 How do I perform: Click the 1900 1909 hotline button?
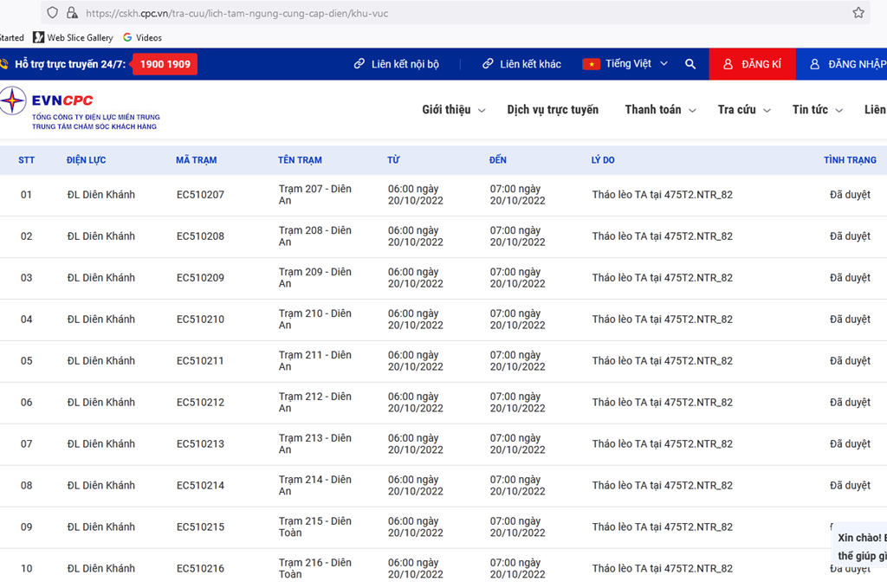[165, 64]
